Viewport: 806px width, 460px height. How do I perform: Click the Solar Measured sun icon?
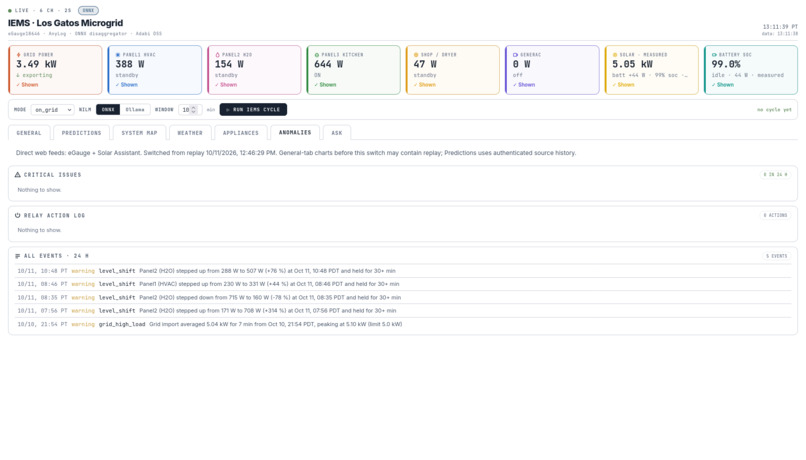tap(615, 54)
